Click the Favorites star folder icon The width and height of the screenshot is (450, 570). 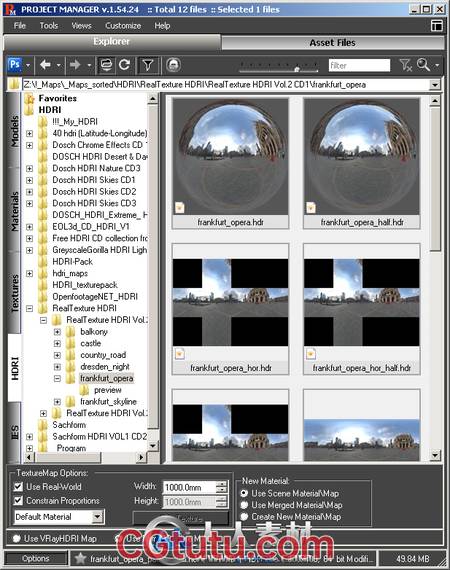29,98
